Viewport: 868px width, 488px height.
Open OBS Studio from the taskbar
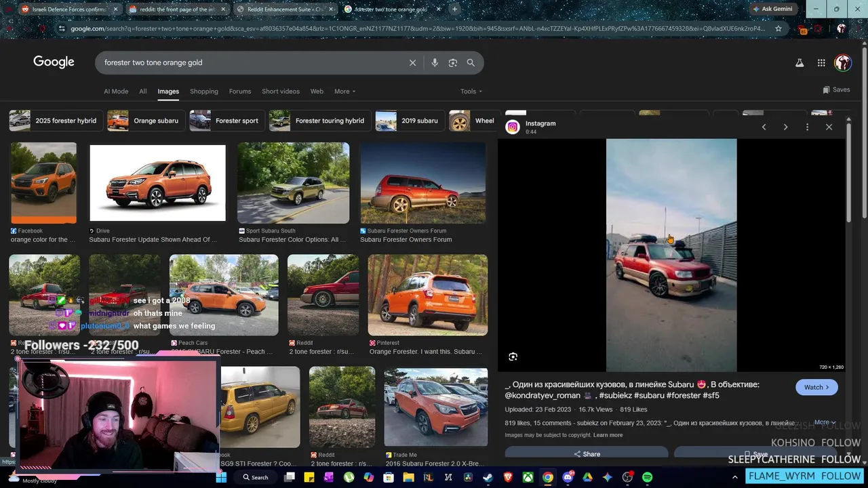click(627, 477)
